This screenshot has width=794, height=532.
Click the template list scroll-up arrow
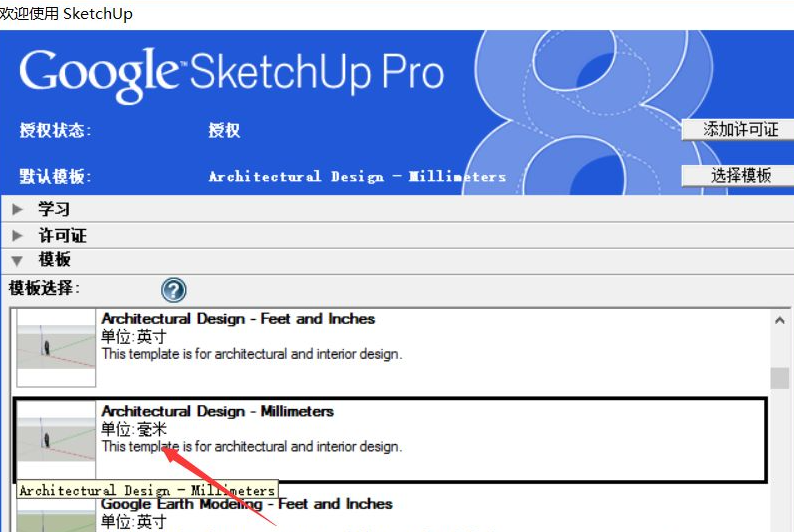tap(780, 320)
